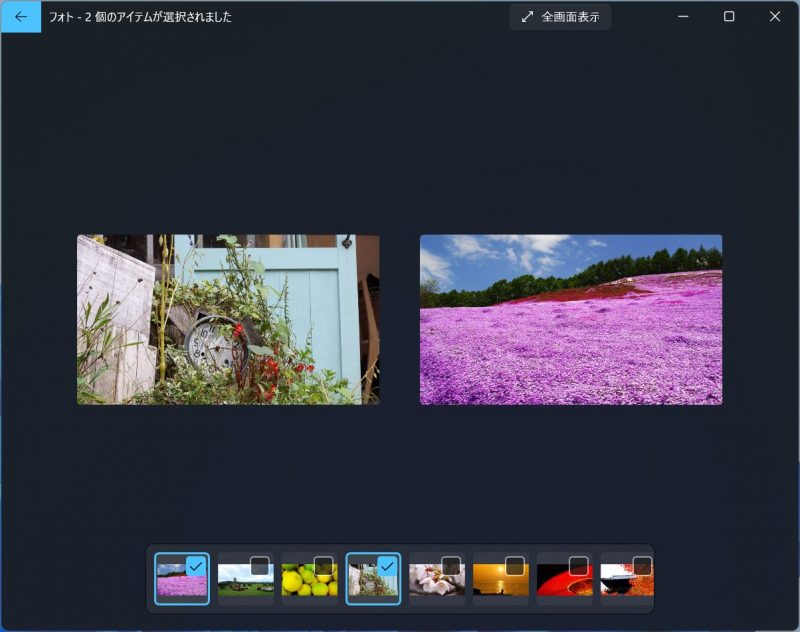
Task: Select the purple flower field thumbnail
Action: click(x=182, y=579)
